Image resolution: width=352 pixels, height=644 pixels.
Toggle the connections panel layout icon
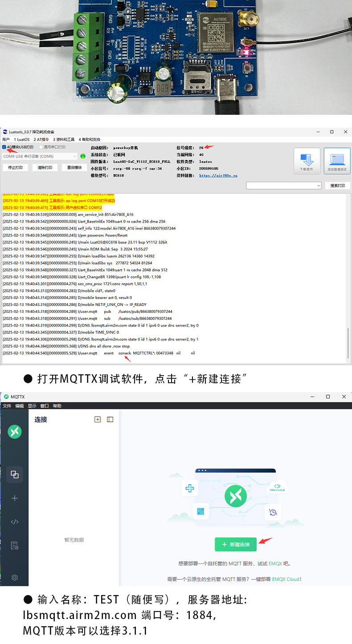tap(110, 419)
